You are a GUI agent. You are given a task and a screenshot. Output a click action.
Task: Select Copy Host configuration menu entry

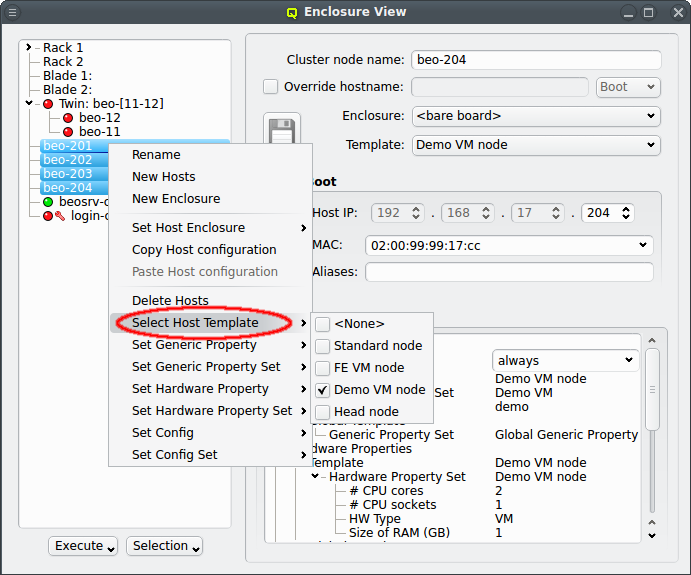click(x=204, y=250)
